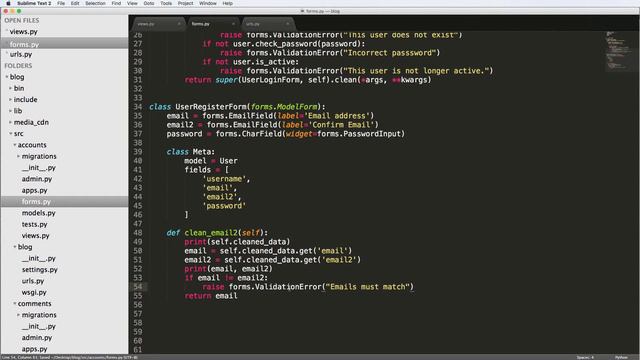Open admin.py in the accounts folder

click(x=37, y=179)
